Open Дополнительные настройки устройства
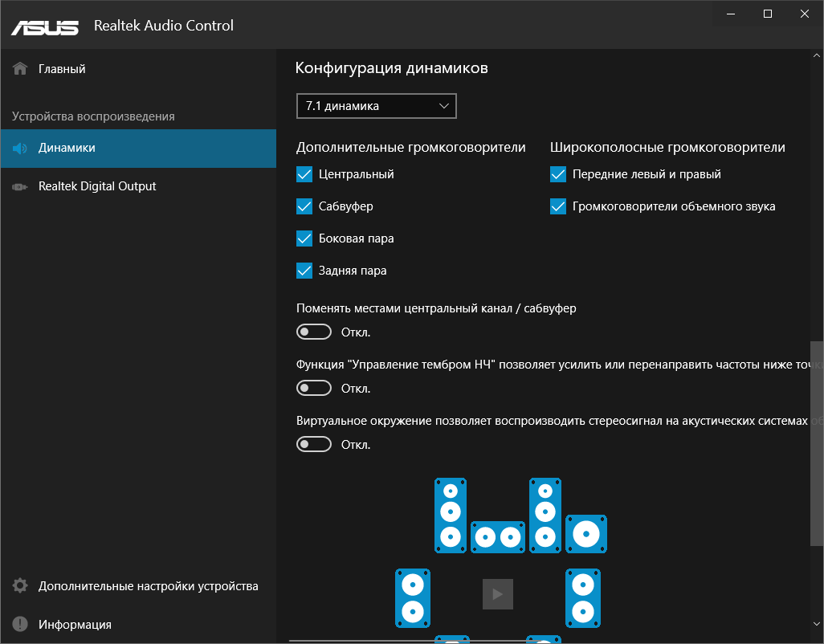824x644 pixels. 148,586
